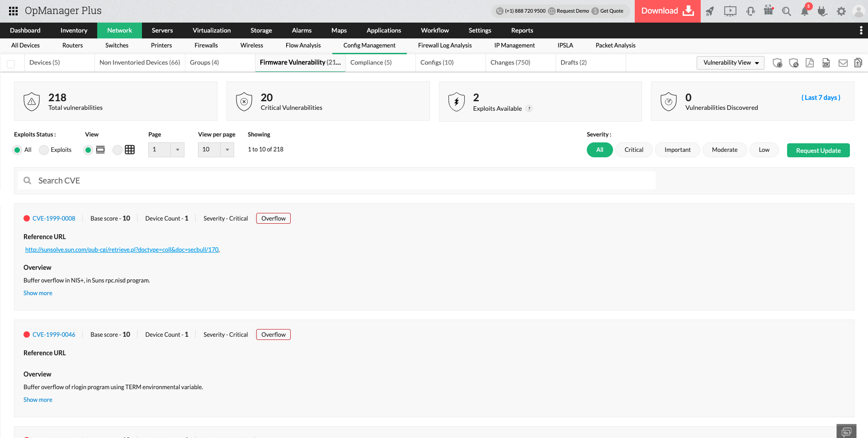This screenshot has height=438, width=868.
Task: Expand Show more for CVE-1999-0008
Action: 38,293
